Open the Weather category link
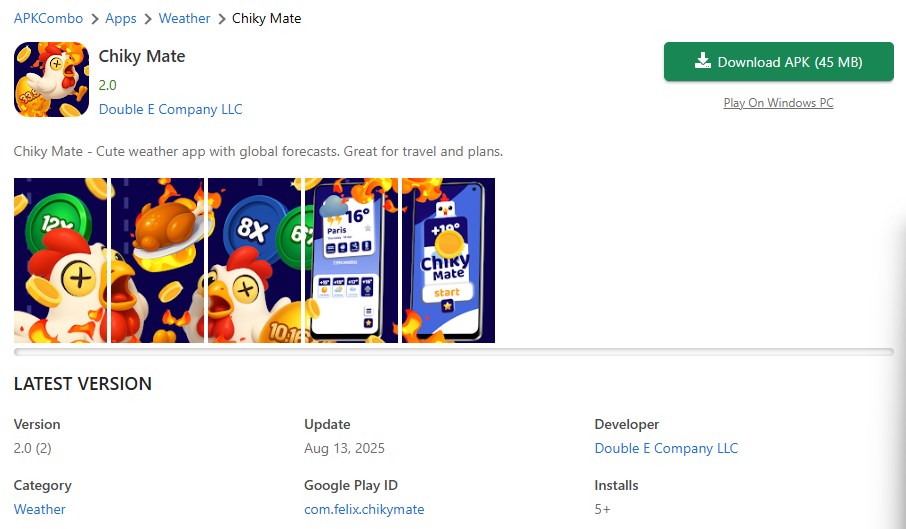Screen dimensions: 906x529 click(40, 509)
